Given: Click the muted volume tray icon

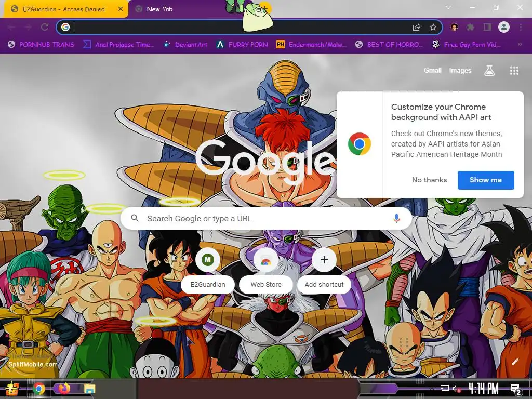Looking at the screenshot, I should point(457,389).
